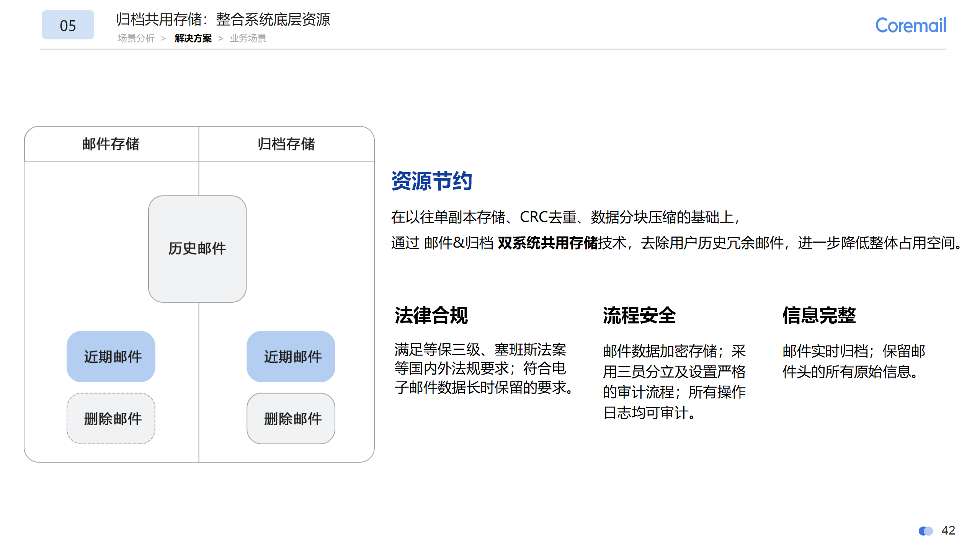The image size is (980, 551).
Task: Click 近期邮件 box under 归档存储
Action: pyautogui.click(x=291, y=357)
